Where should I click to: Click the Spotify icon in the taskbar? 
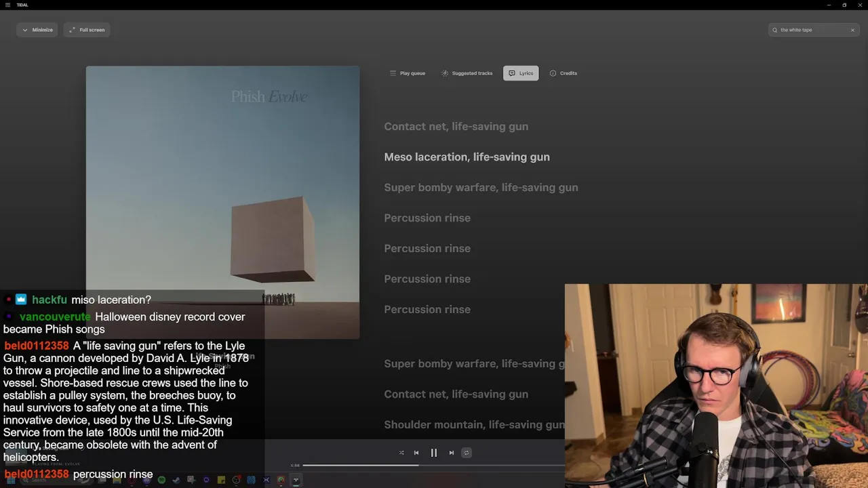tap(161, 480)
